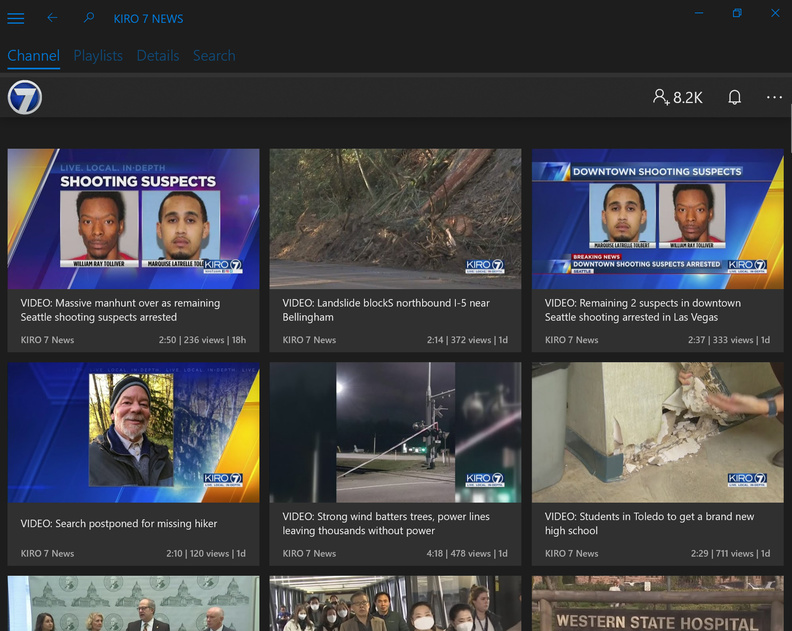This screenshot has height=631, width=792.
Task: Open the more options ellipsis menu
Action: coord(774,97)
